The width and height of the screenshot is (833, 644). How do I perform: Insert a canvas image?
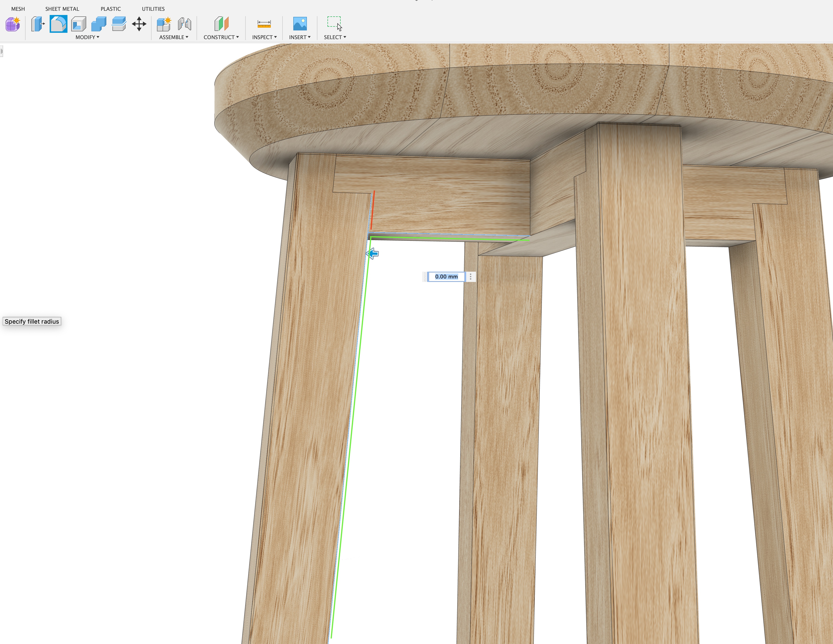300,24
